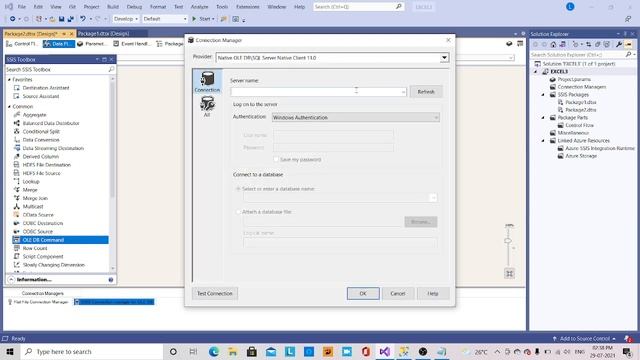
Task: Collapse SSIS Packages node in Solution Explorer
Action: [543, 95]
